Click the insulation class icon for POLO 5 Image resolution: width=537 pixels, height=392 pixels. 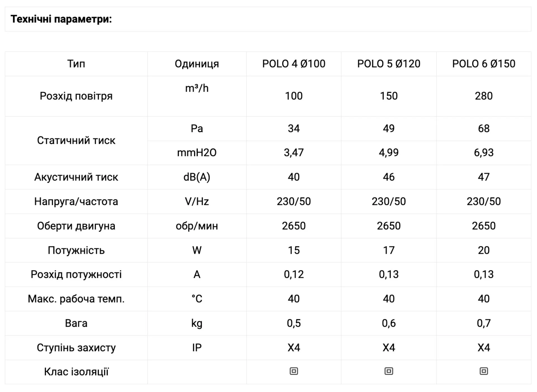coord(389,371)
